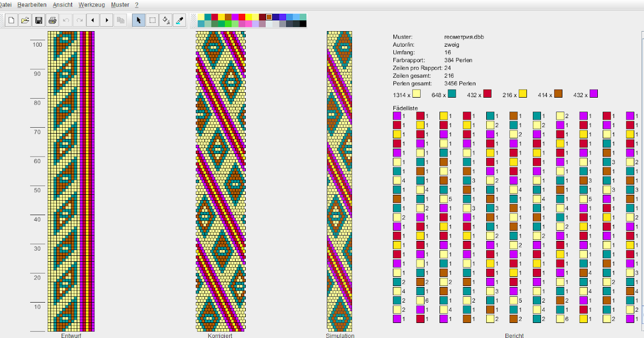Click inside the Korrigiert corrected pattern view
The image size is (644, 338).
221,181
